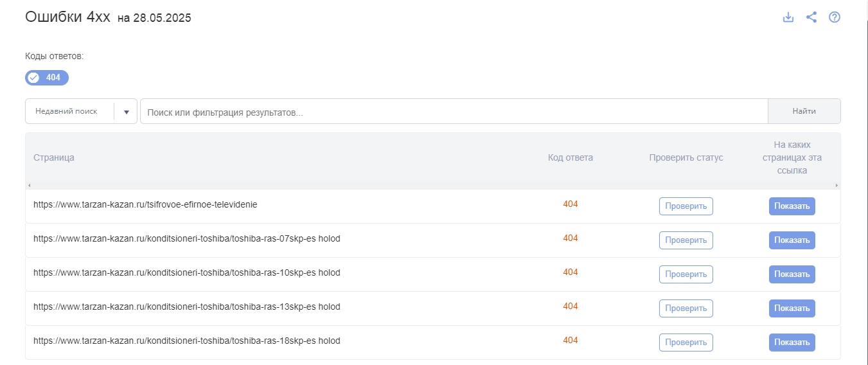This screenshot has height=365, width=868.
Task: Click the 'Страница' column header
Action: coord(54,157)
